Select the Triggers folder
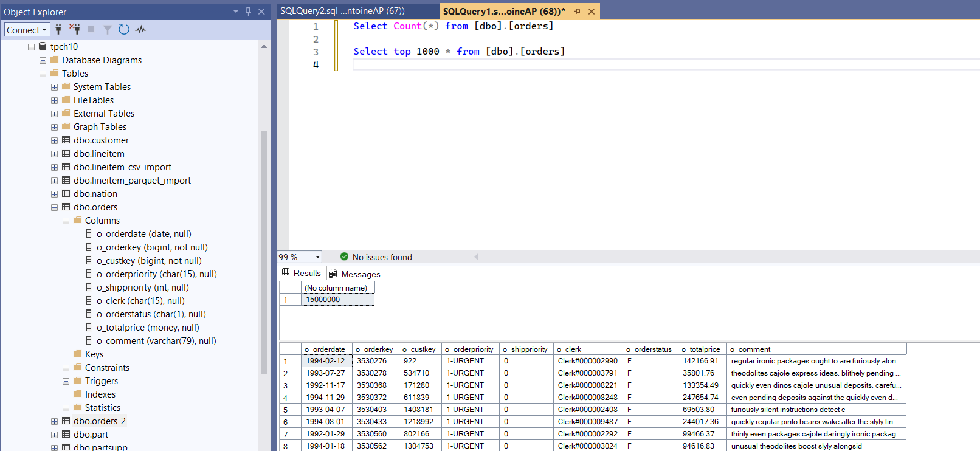This screenshot has height=451, width=980. pos(101,381)
